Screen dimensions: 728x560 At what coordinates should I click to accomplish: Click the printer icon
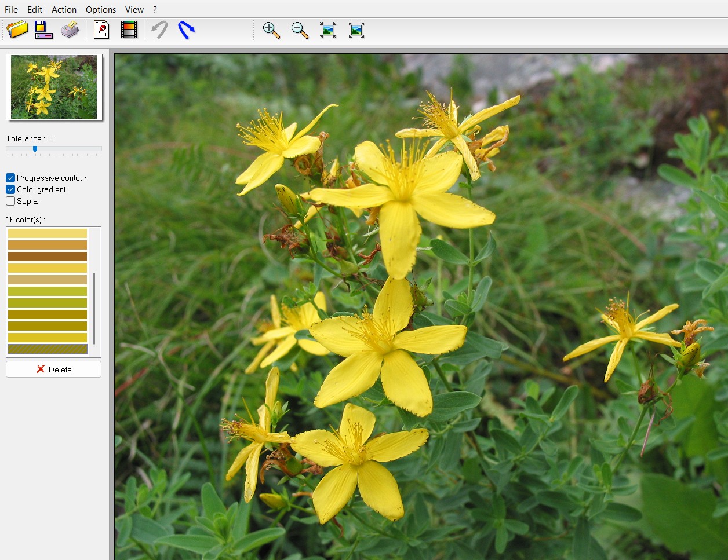point(70,30)
